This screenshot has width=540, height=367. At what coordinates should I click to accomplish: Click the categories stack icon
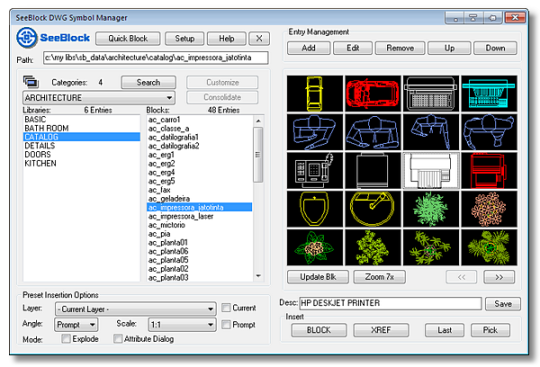coord(31,82)
